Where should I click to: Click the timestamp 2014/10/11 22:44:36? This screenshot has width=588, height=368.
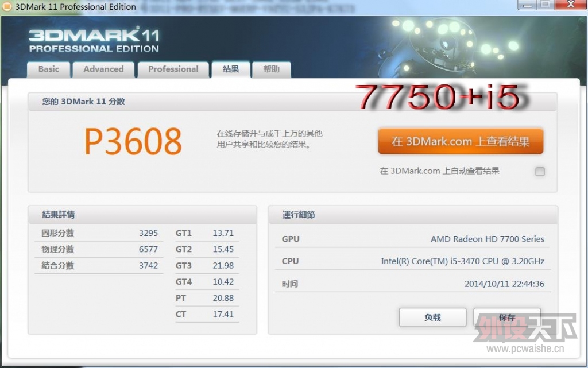504,284
